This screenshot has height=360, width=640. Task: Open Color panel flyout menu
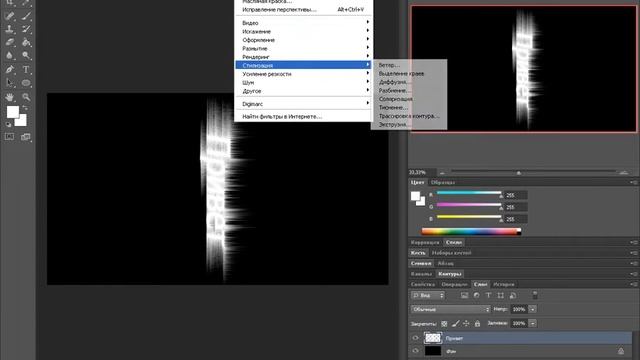(634, 182)
